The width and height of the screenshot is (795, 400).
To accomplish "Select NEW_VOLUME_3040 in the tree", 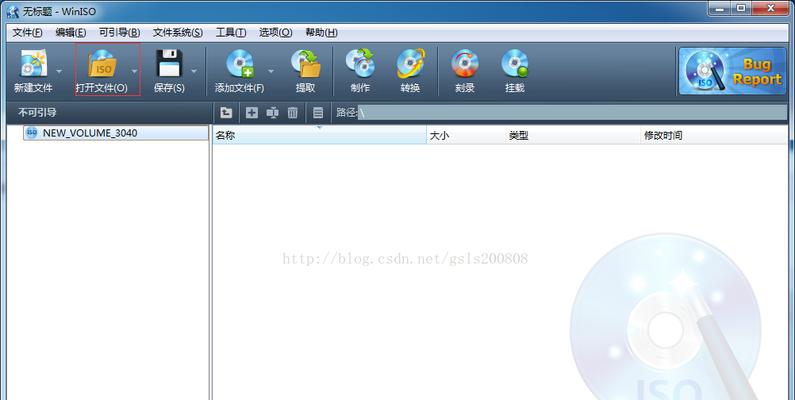I will (x=116, y=133).
